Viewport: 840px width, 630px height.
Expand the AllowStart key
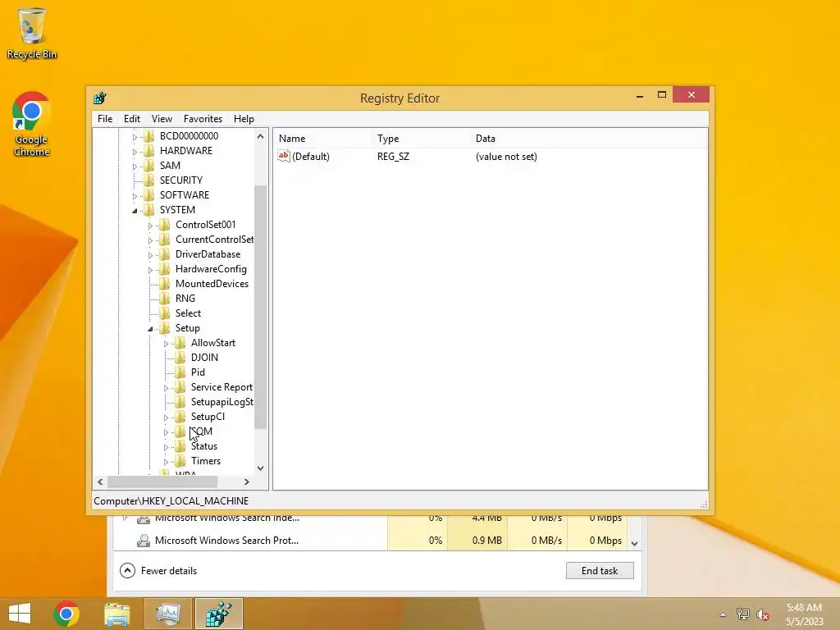[x=166, y=344]
